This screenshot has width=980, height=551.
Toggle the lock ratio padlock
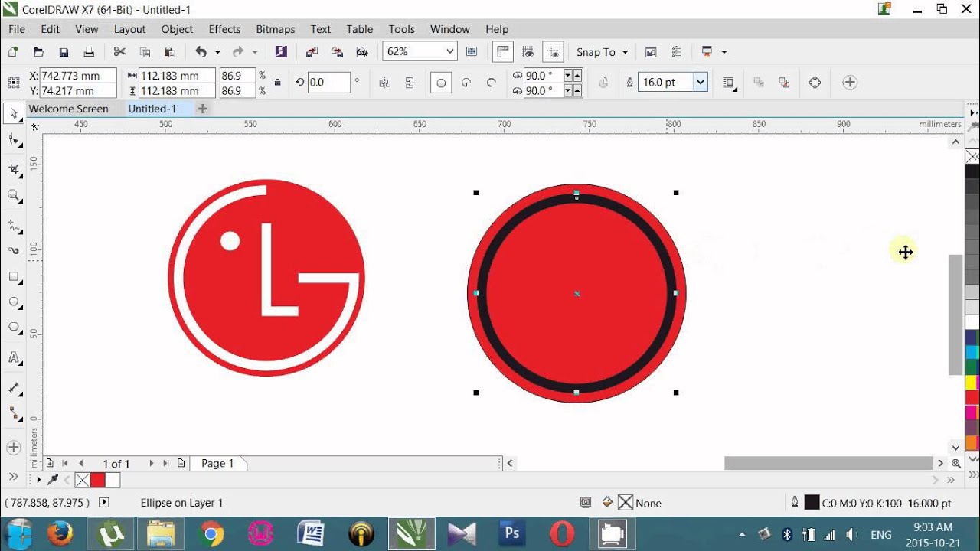pos(277,83)
